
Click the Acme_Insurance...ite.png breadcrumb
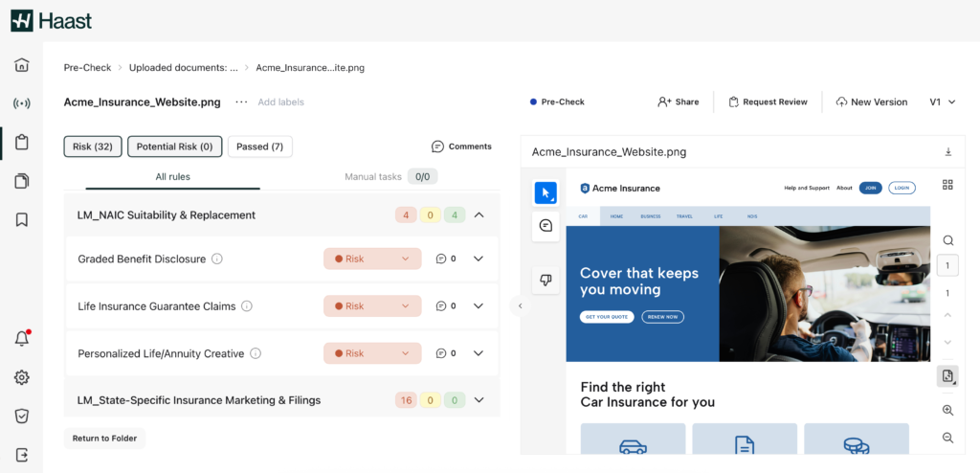click(310, 68)
